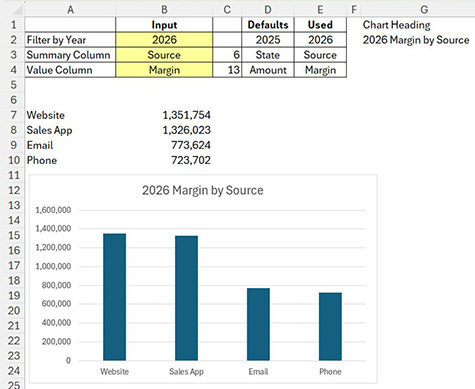Image resolution: width=475 pixels, height=389 pixels.
Task: Click the 1,000,000 axis value in the chart
Action: [x=53, y=266]
